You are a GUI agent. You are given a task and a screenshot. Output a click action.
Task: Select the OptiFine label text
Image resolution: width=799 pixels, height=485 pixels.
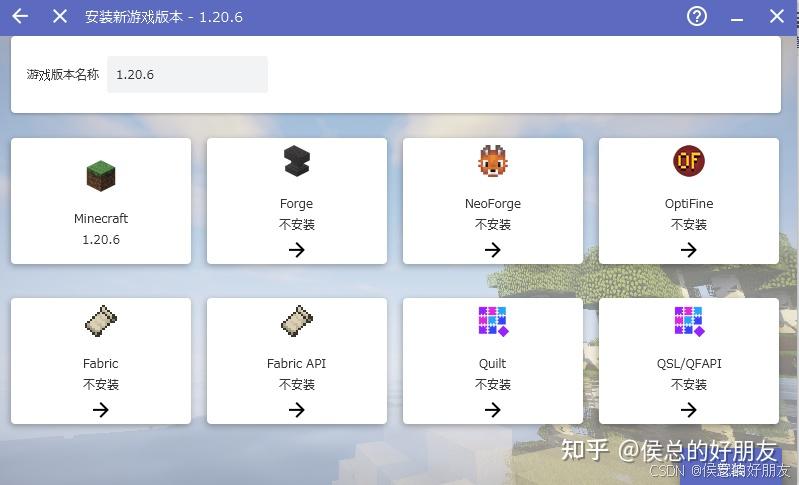coord(688,204)
